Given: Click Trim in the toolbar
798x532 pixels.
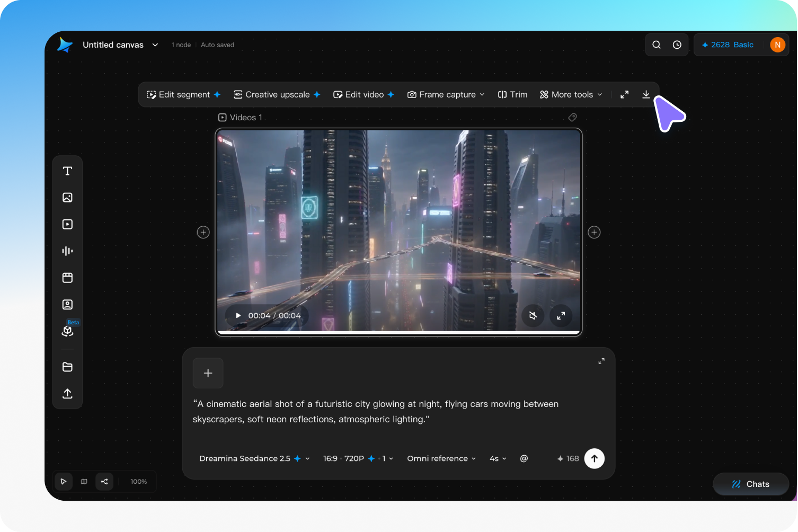Looking at the screenshot, I should 512,94.
